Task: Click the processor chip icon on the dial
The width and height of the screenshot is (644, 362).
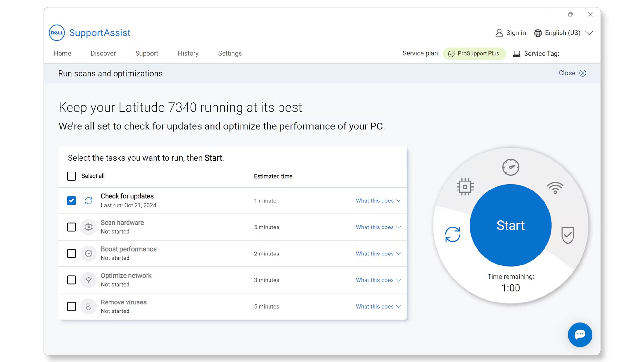Action: tap(465, 187)
